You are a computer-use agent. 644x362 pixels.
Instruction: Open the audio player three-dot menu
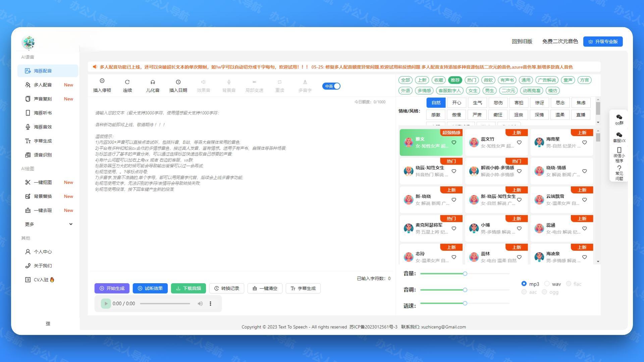click(x=210, y=304)
